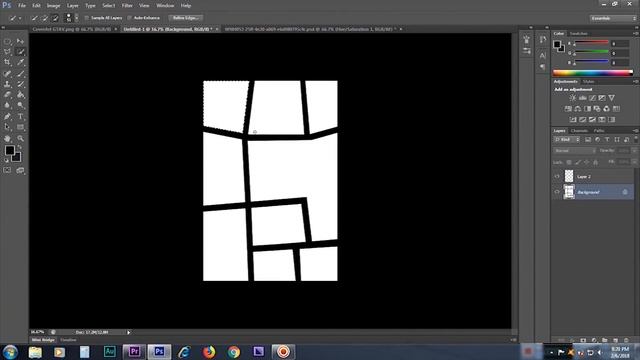Image resolution: width=640 pixels, height=360 pixels.
Task: Enable Auto-Enhance checkbox
Action: click(130, 18)
